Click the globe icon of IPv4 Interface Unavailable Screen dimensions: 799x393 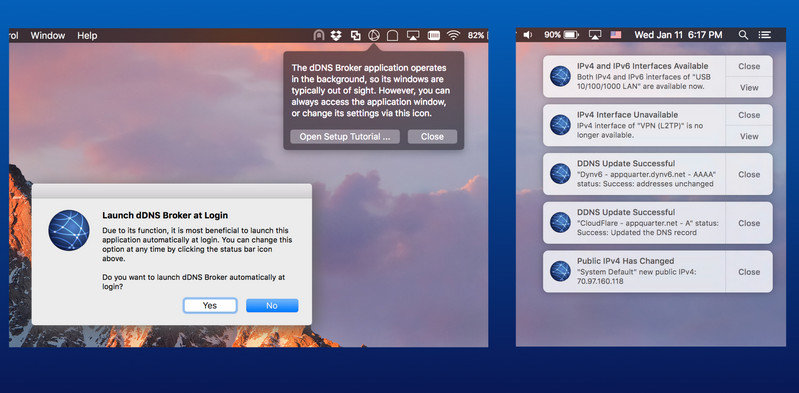tap(560, 125)
